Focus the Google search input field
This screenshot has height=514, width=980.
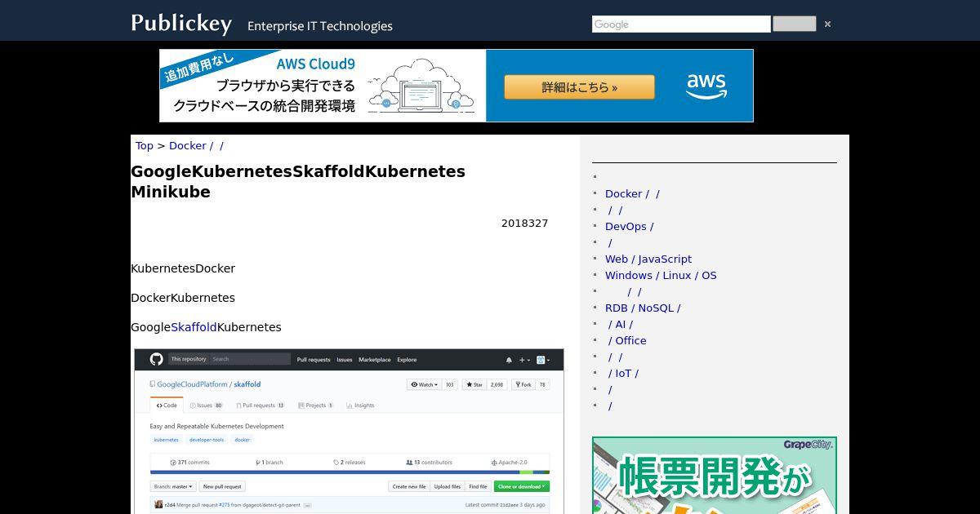tap(681, 24)
